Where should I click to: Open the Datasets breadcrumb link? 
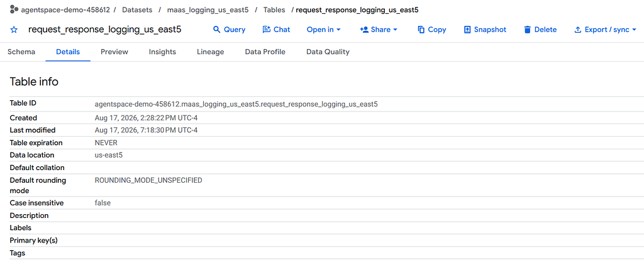(x=137, y=9)
